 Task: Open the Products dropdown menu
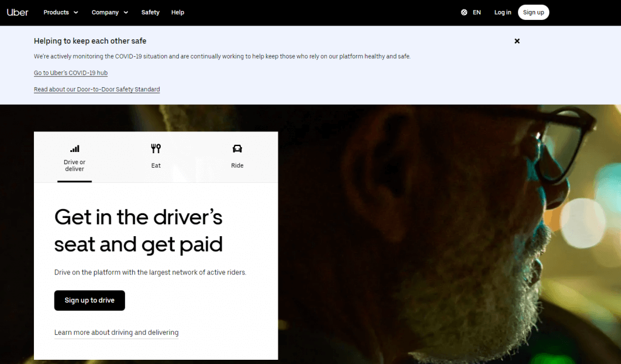pyautogui.click(x=61, y=12)
